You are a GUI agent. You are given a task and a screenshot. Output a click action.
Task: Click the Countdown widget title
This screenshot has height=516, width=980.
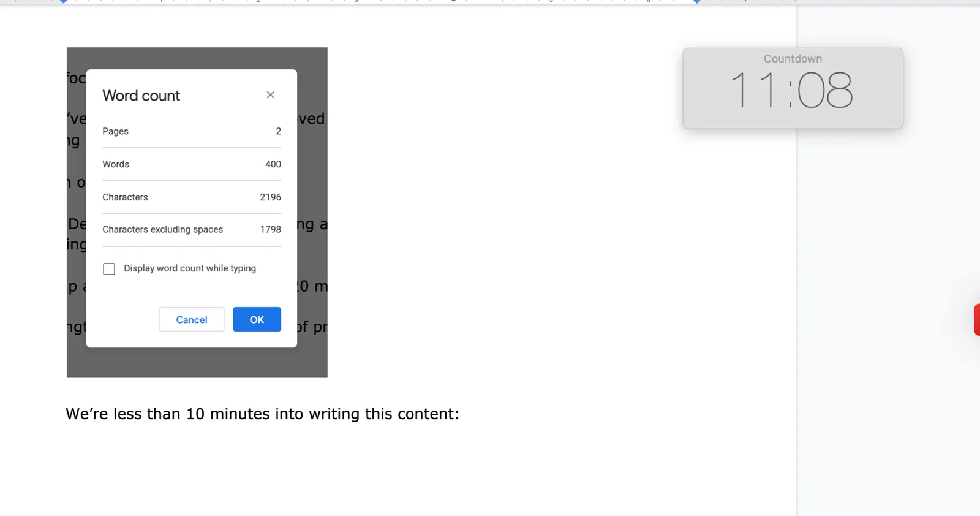[793, 59]
